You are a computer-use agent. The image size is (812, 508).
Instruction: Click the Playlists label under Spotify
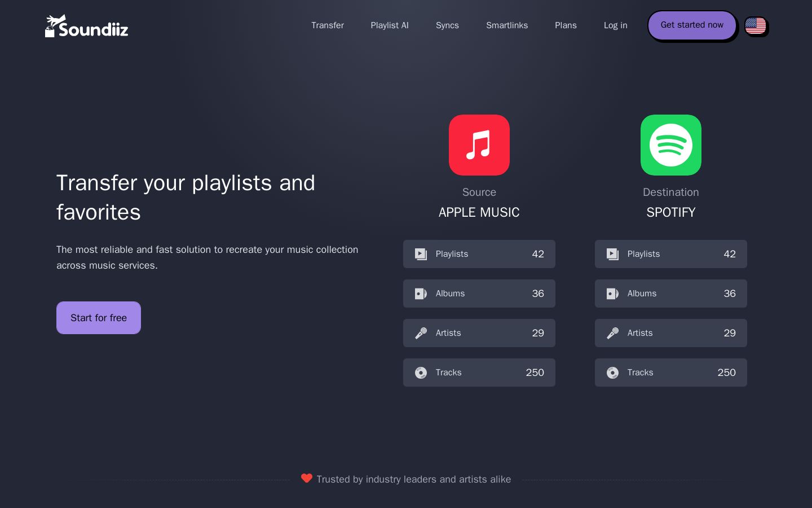(643, 254)
